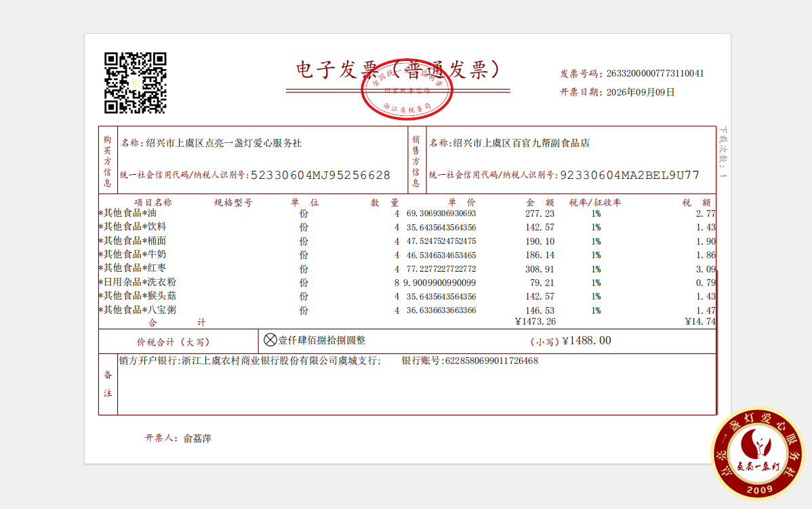Click amount 308.91 in the 红枣 row
This screenshot has width=812, height=509.
point(540,269)
